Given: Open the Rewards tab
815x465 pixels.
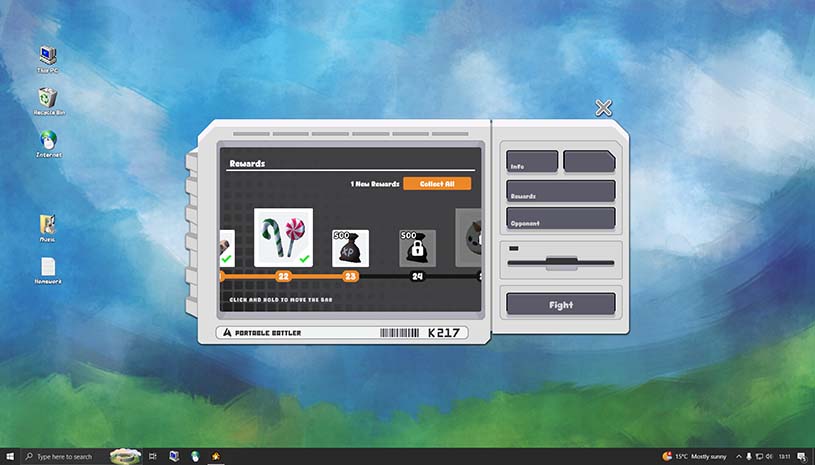Looking at the screenshot, I should pos(560,191).
